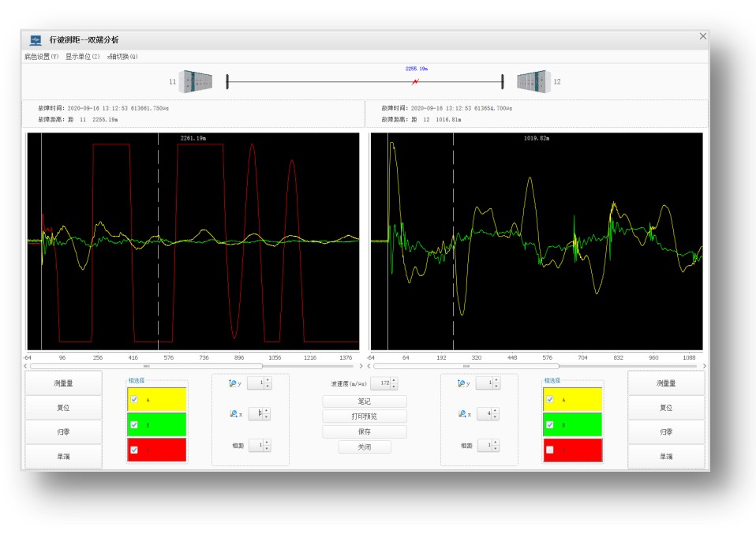This screenshot has height=538, width=756.
Task: Decrease wave velocity 波速度 spinner
Action: click(394, 387)
